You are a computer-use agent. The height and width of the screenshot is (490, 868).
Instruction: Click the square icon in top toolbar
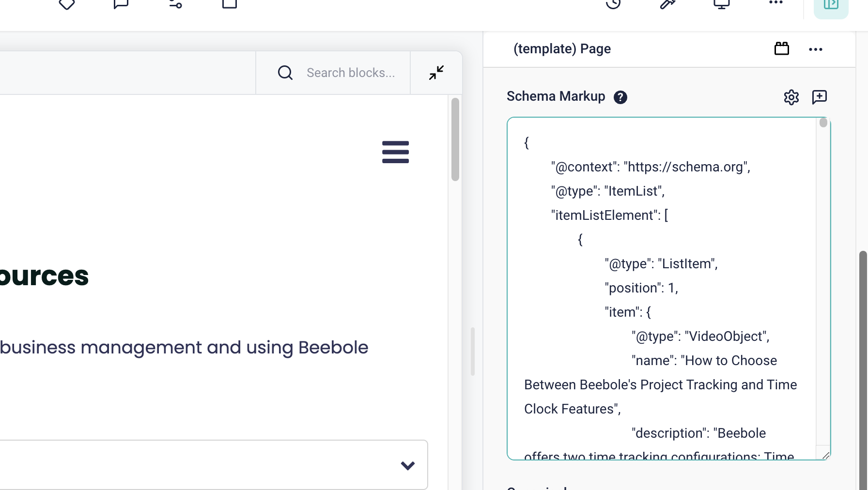point(230,4)
